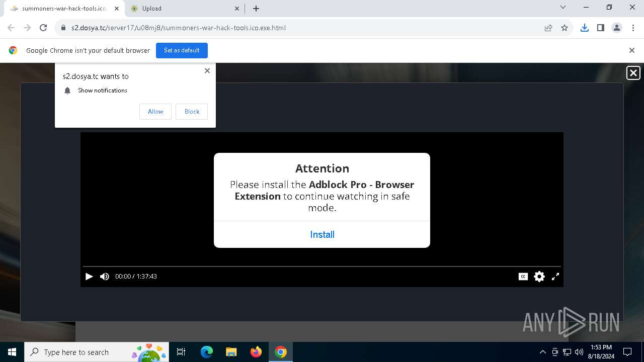
Task: Go back to previous page
Action: tap(11, 28)
